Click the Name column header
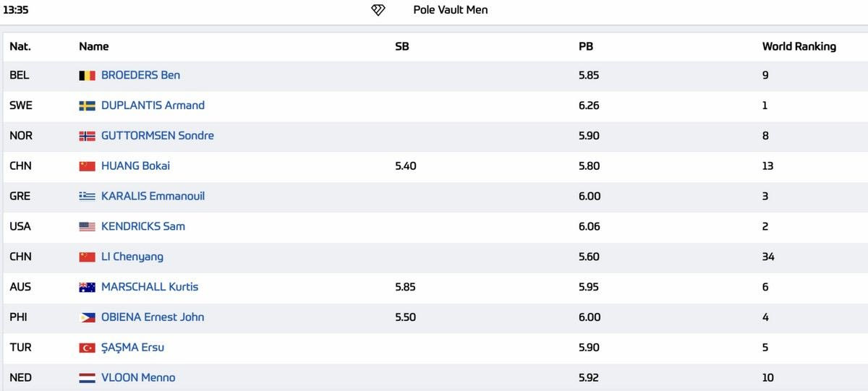868x391 pixels. (x=93, y=46)
